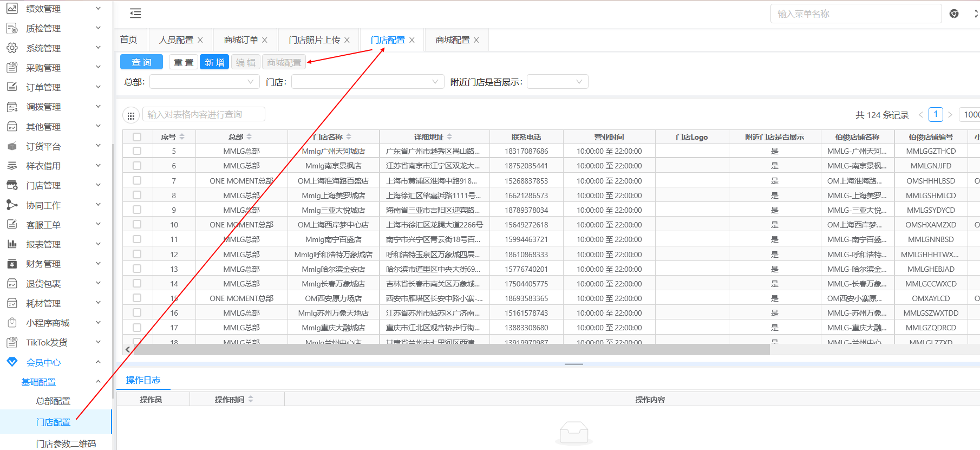
Task: Click the theme icon beside menu search
Action: click(x=954, y=14)
